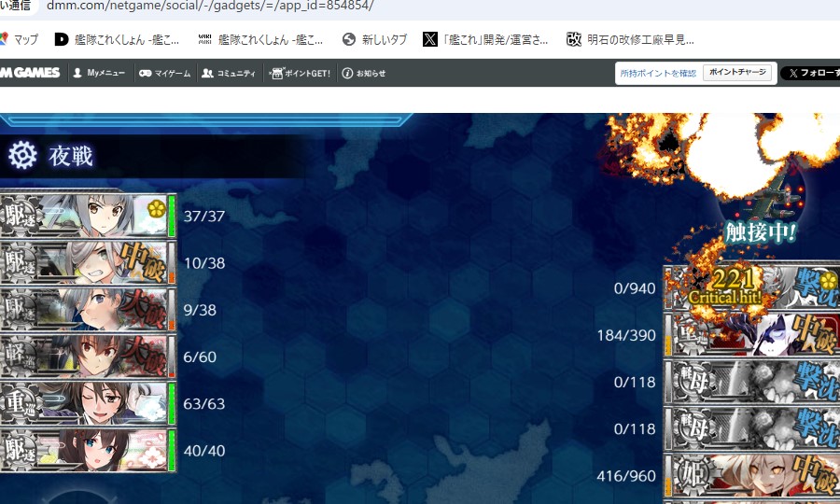Viewport: 840px width, 504px height.
Task: Click the 6/60 HP value
Action: [x=200, y=357]
